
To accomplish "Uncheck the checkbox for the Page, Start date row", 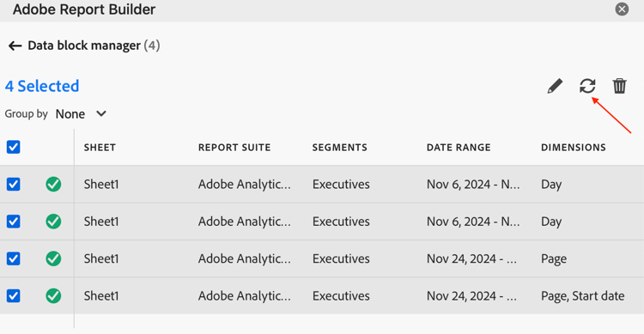I will 13,296.
